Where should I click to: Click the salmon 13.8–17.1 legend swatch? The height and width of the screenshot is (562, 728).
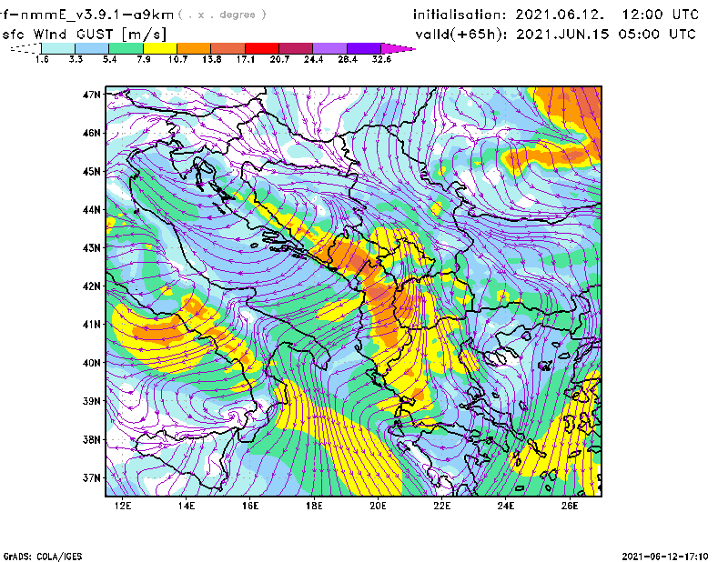pyautogui.click(x=228, y=48)
